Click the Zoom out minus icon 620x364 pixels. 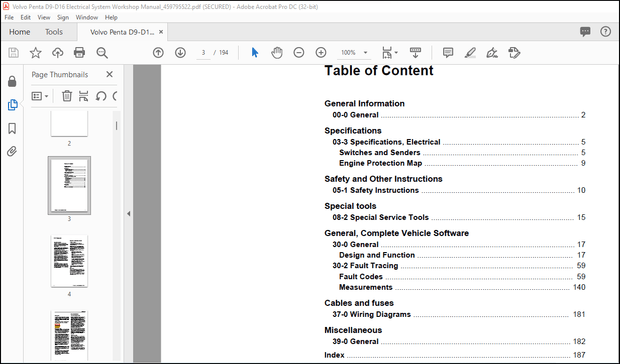coord(299,53)
